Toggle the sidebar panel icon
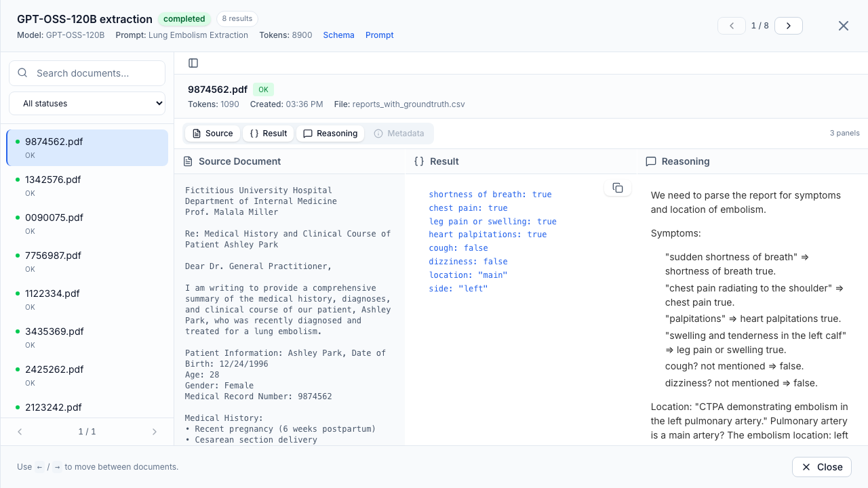Image resolution: width=868 pixels, height=488 pixels. pos(193,63)
